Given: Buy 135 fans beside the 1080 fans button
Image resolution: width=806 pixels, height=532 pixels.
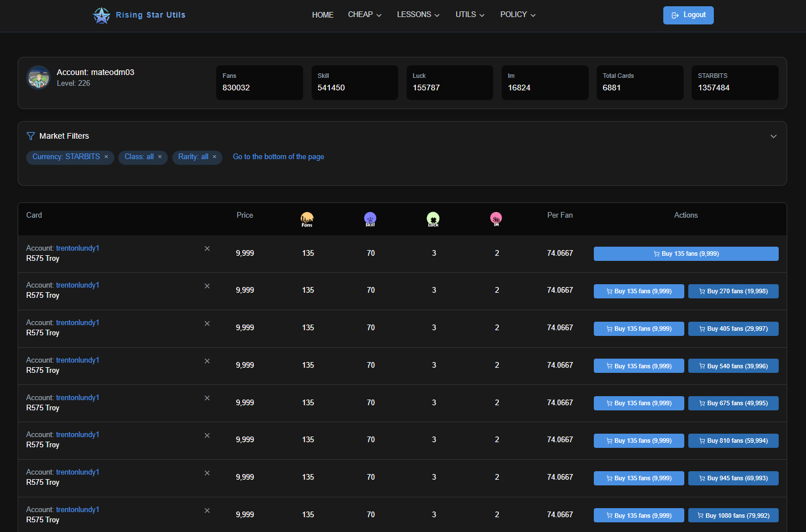Looking at the screenshot, I should click(639, 516).
